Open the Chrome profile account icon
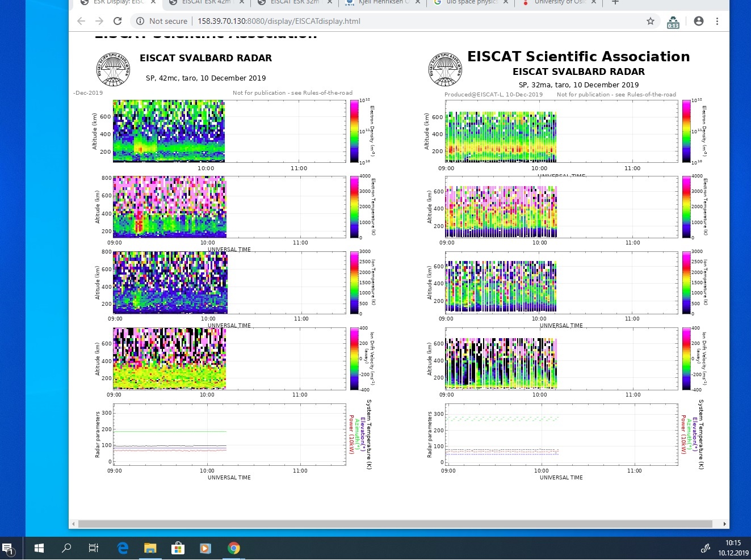Viewport: 751px width, 560px height. (699, 21)
